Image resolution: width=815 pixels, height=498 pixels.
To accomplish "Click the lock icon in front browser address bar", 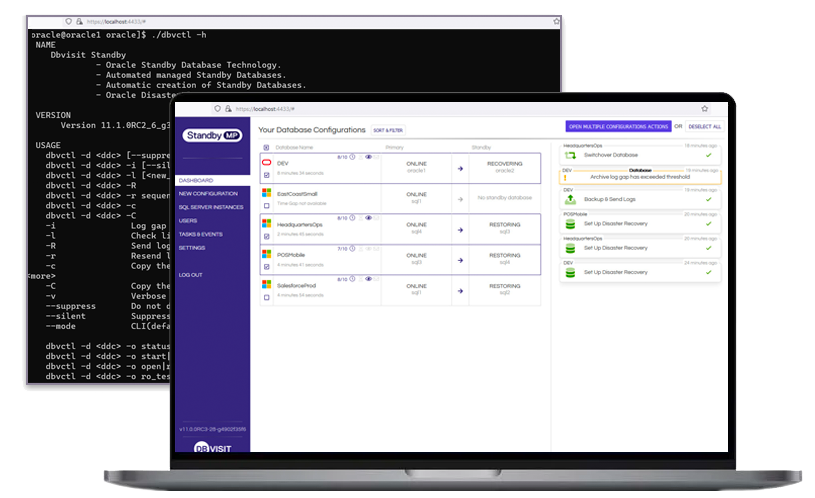I will pyautogui.click(x=228, y=109).
